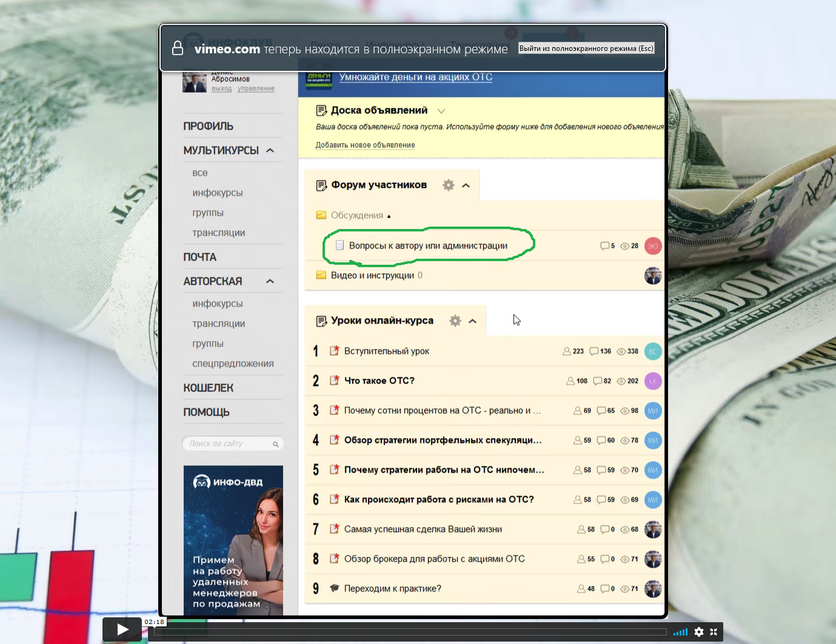This screenshot has width=836, height=644.
Task: Toggle the Обсуждения folder triangle
Action: pyautogui.click(x=389, y=216)
